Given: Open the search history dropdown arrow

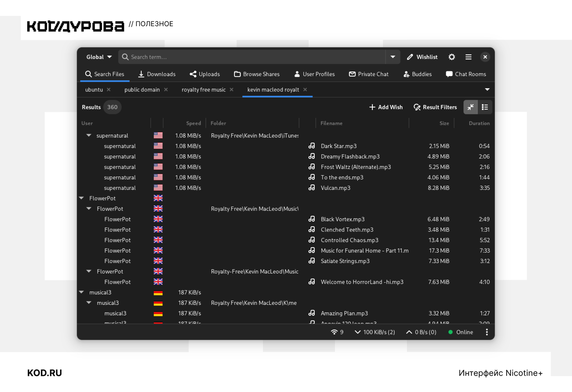Looking at the screenshot, I should click(x=393, y=57).
